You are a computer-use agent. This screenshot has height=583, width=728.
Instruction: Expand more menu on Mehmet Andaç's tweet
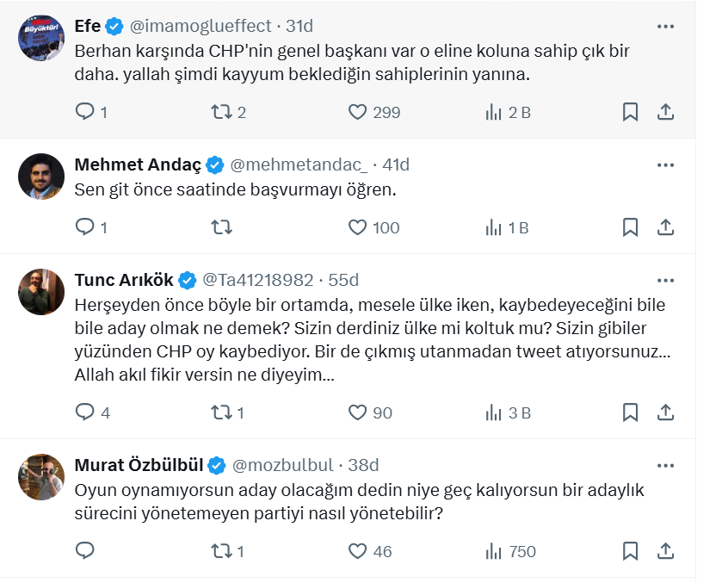pos(665,164)
